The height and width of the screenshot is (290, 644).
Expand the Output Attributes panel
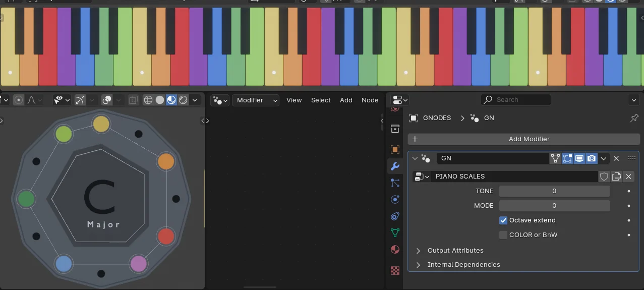[418, 251]
